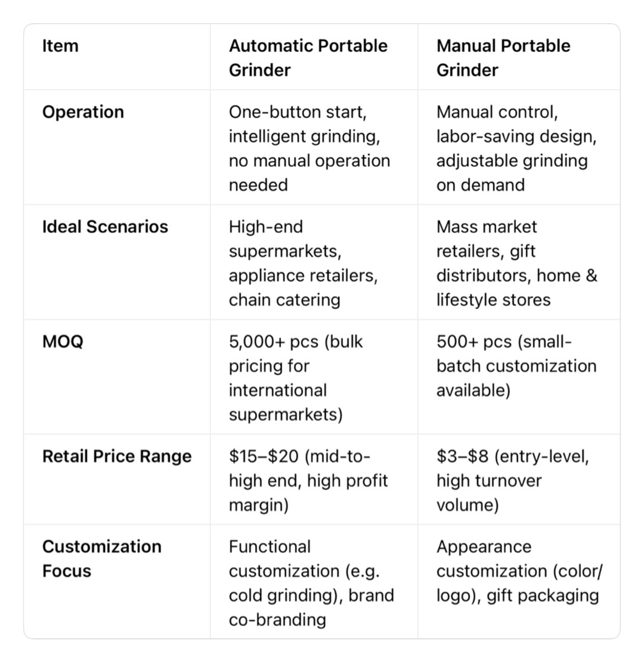
Task: Click the Retail Price Range label
Action: [x=117, y=456]
